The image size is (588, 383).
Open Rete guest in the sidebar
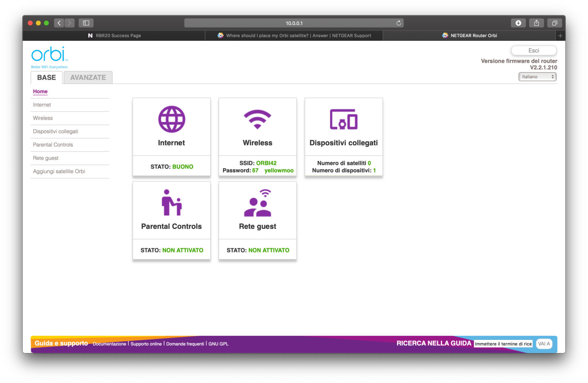(46, 158)
